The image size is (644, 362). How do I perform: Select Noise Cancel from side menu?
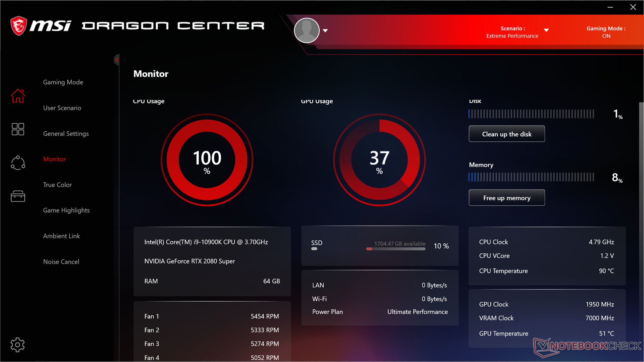click(61, 262)
